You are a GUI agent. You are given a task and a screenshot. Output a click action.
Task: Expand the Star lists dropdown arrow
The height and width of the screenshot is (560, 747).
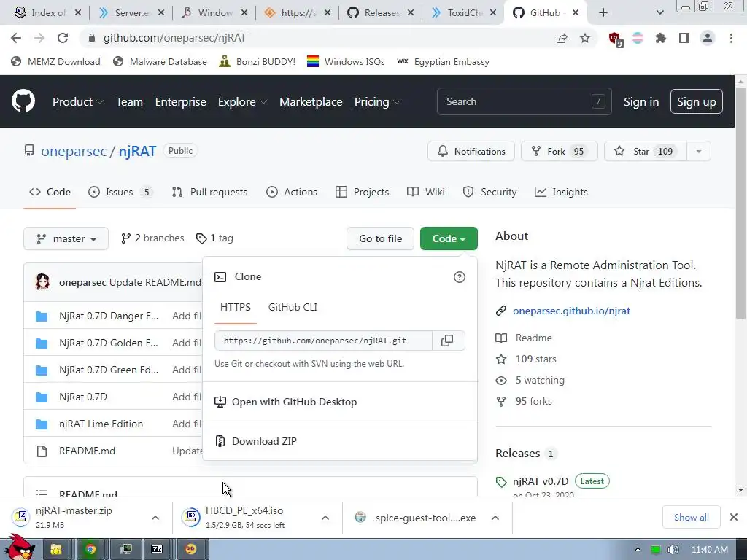699,152
